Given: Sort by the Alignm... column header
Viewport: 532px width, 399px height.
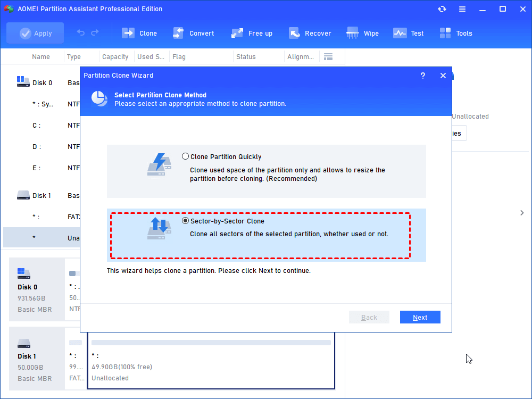Looking at the screenshot, I should click(x=300, y=57).
